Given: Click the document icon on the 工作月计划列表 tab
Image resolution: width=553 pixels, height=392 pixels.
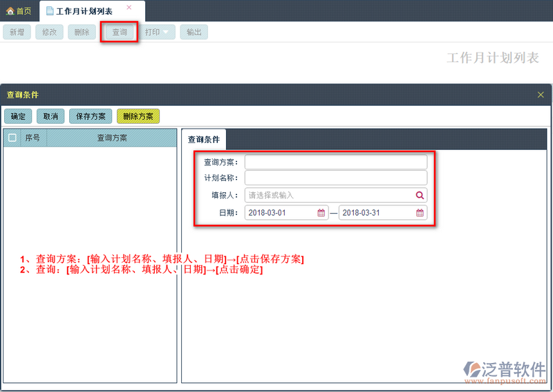Looking at the screenshot, I should [50, 11].
